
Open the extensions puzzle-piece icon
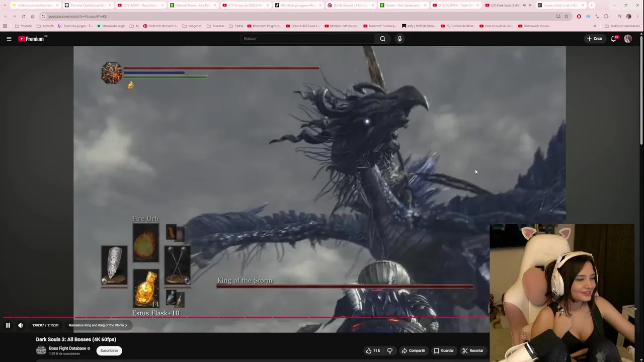tap(606, 16)
